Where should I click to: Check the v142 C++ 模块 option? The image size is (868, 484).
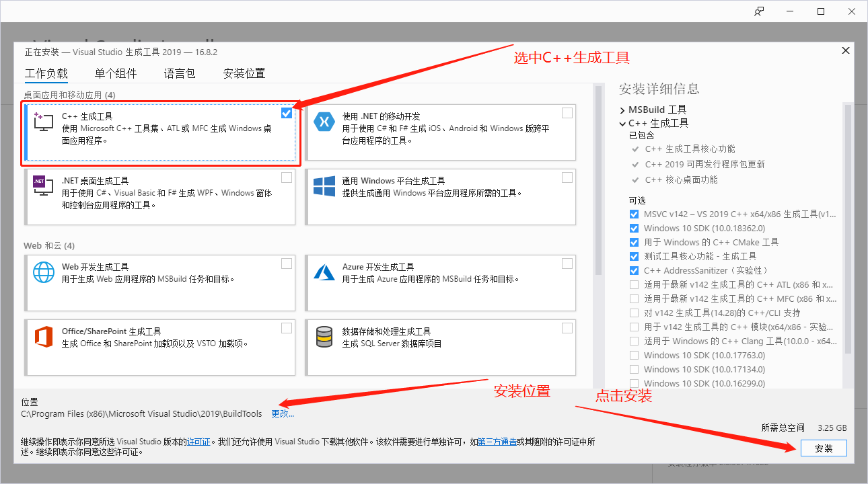point(634,327)
